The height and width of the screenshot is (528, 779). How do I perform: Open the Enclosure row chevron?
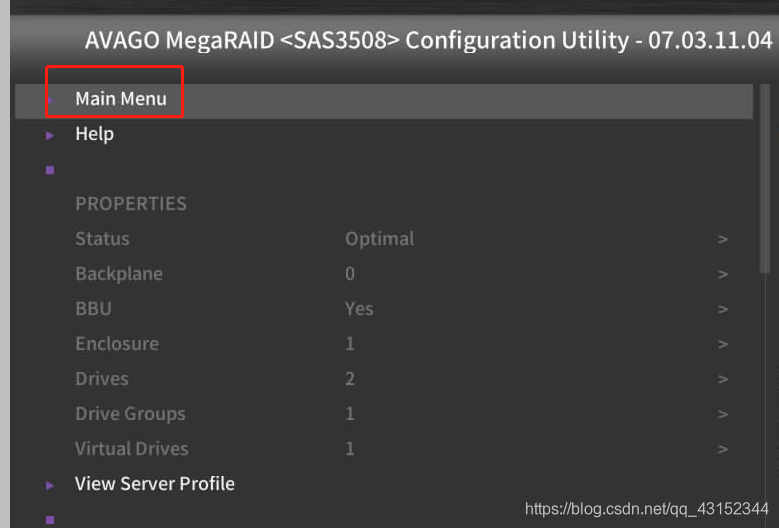click(723, 344)
